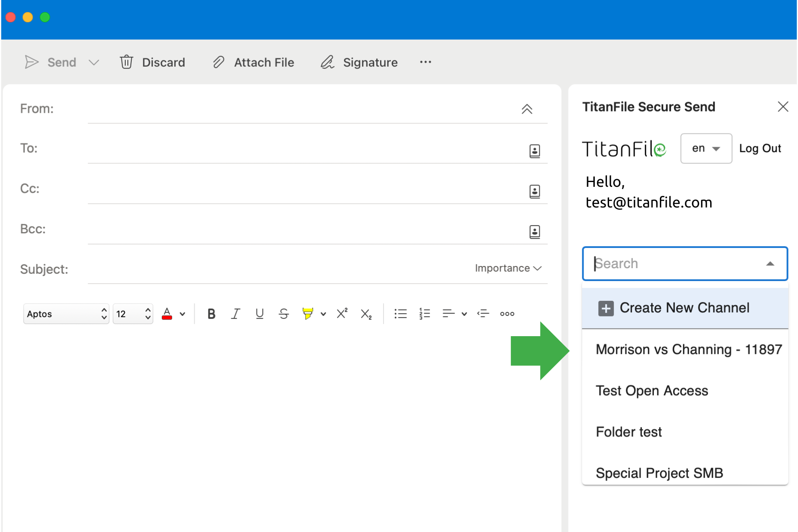
Task: Open the highlight color dropdown arrow
Action: 323,314
